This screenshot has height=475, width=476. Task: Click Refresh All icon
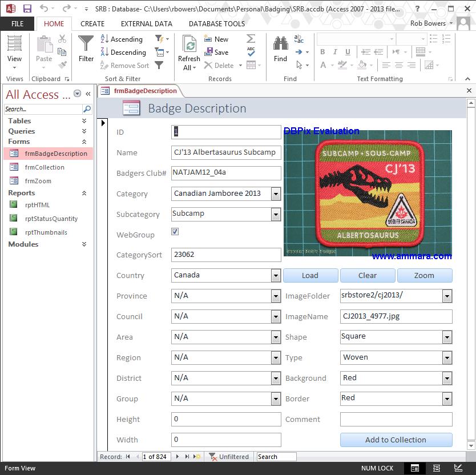tap(189, 53)
